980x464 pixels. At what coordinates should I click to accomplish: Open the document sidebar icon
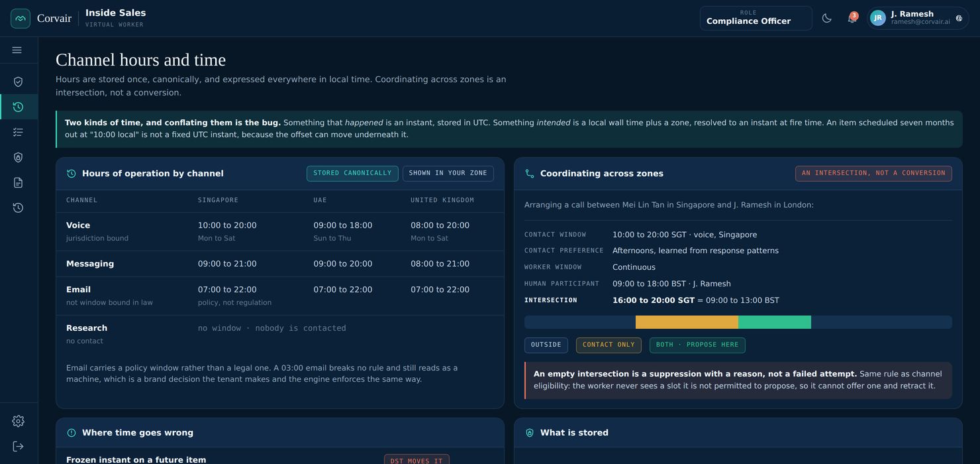click(18, 182)
